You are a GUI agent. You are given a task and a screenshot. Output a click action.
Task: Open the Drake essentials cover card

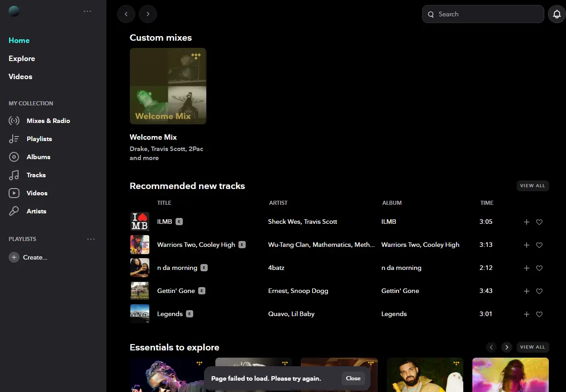pos(425,375)
